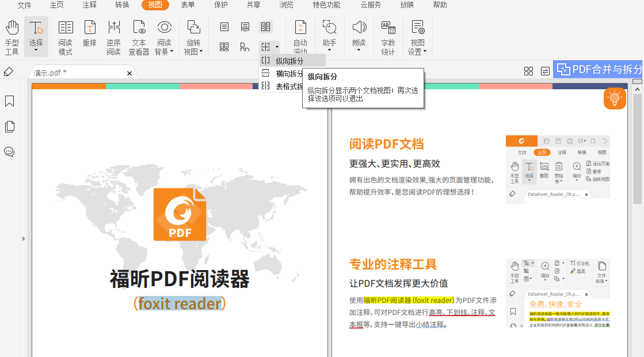The width and height of the screenshot is (644, 357).
Task: Click the 阅读模式 reading mode icon
Action: (66, 36)
